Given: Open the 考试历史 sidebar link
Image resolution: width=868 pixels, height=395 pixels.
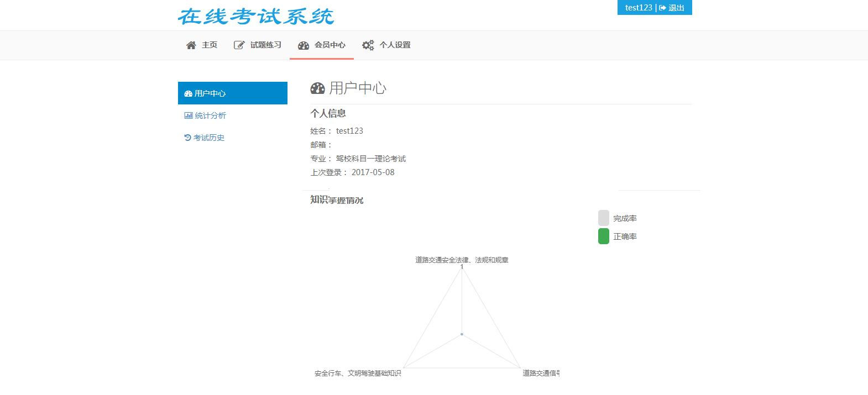Looking at the screenshot, I should click(209, 138).
